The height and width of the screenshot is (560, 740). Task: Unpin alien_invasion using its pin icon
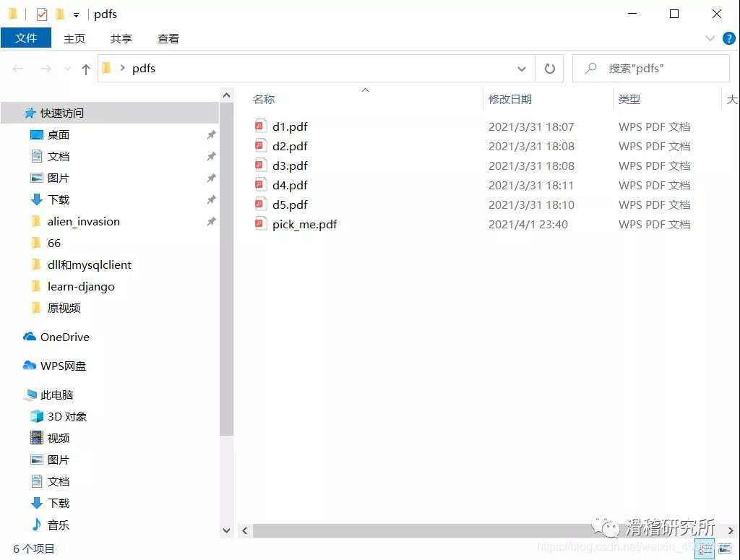pyautogui.click(x=212, y=221)
